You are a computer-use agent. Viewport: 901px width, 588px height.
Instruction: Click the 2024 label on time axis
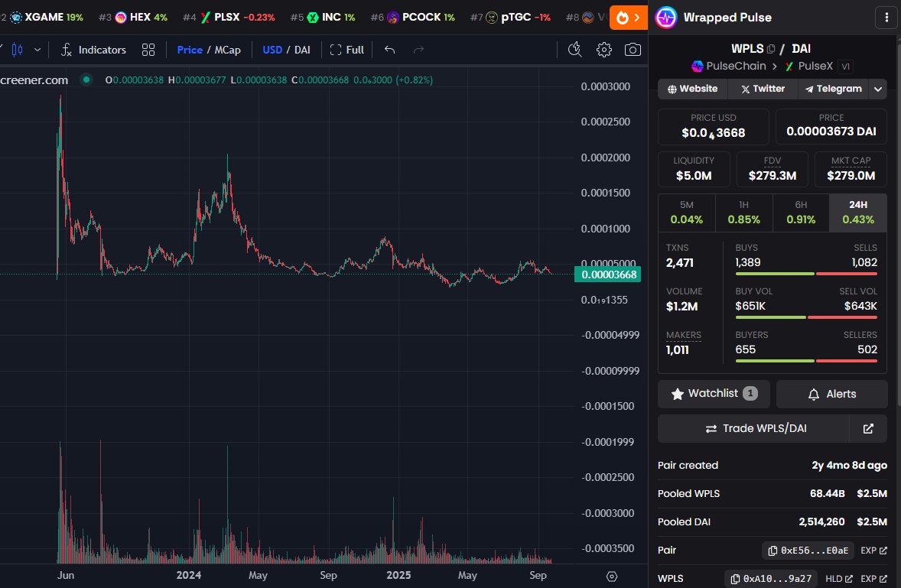188,575
